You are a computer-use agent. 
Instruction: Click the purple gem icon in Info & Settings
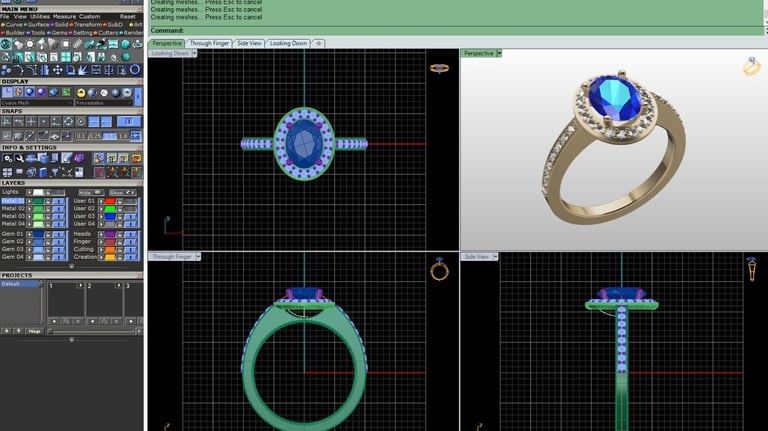(79, 158)
